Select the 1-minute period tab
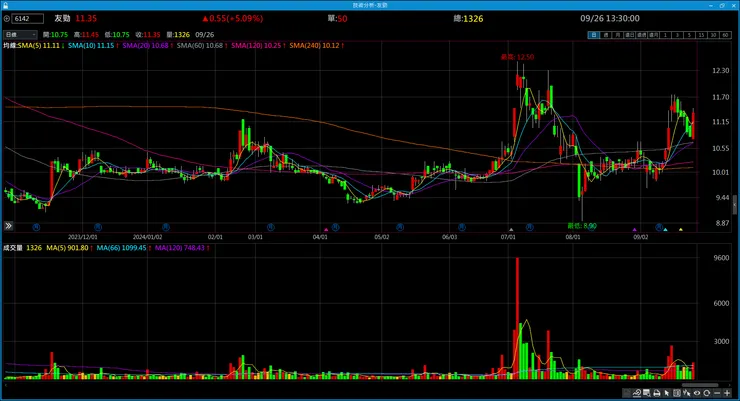The image size is (740, 401). click(665, 35)
